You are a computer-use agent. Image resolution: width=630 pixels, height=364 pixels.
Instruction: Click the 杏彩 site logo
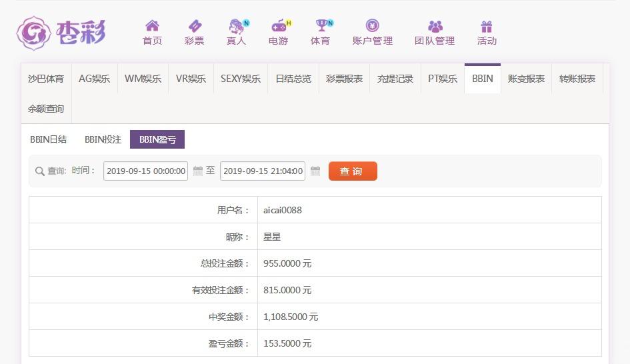(x=61, y=32)
